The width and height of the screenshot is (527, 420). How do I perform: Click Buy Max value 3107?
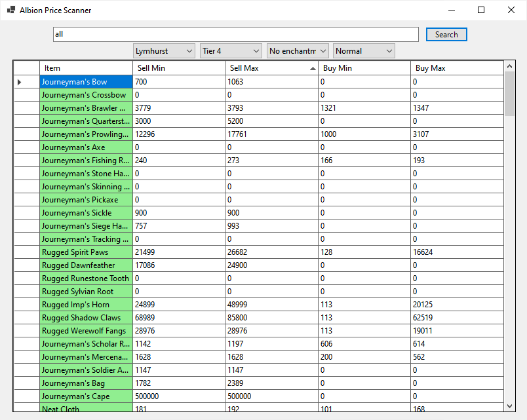pos(457,134)
